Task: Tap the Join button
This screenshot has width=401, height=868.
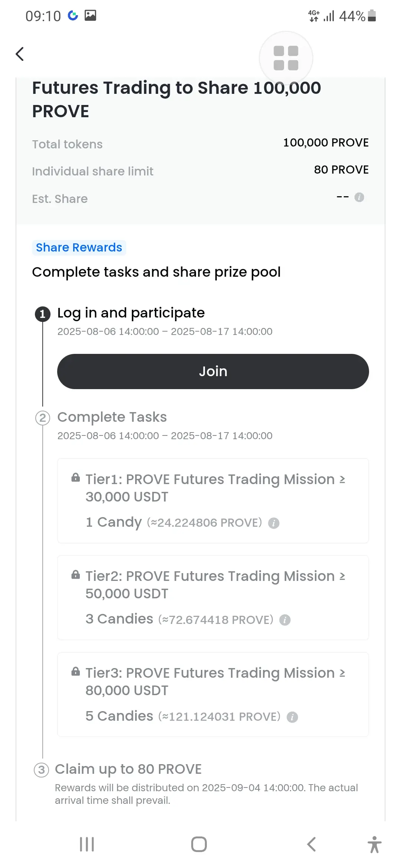Action: (213, 371)
